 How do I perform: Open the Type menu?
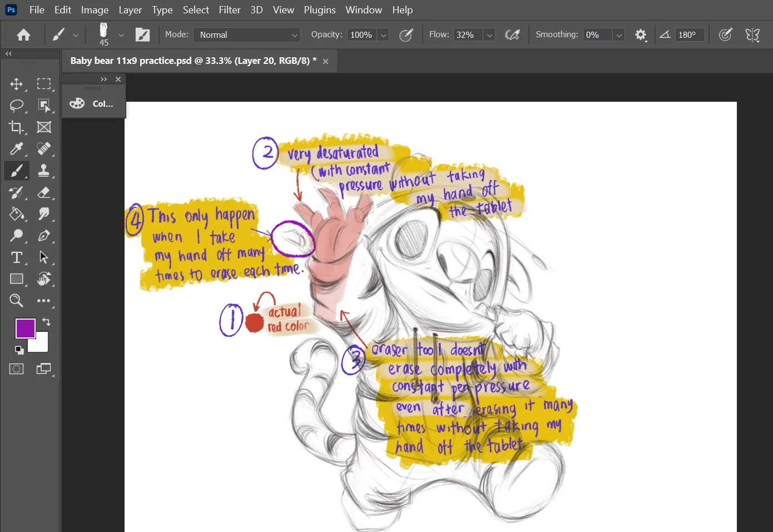click(162, 10)
